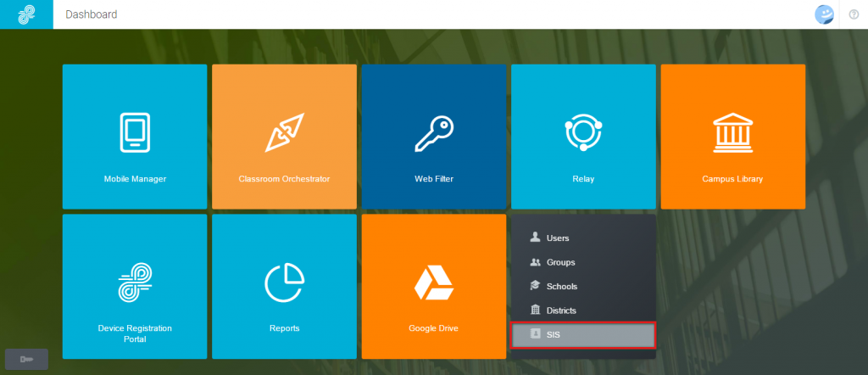Open the Classroom Orchestrator arrows icon

click(x=285, y=132)
